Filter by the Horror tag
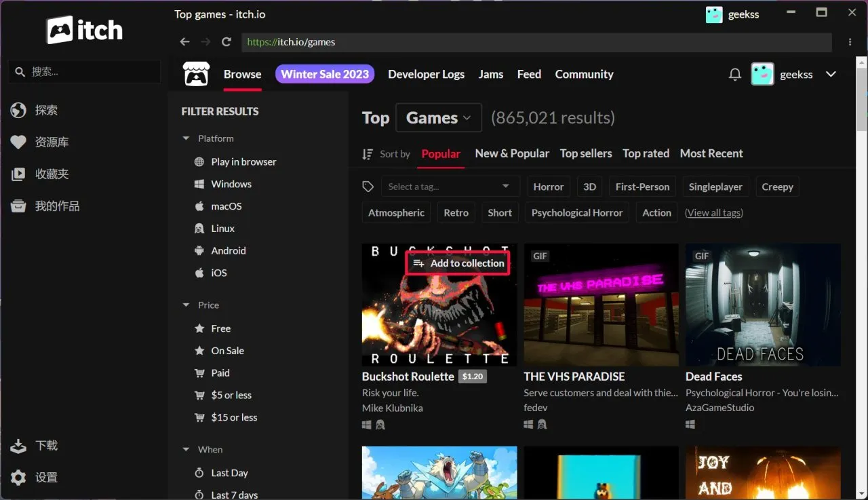 coord(549,187)
